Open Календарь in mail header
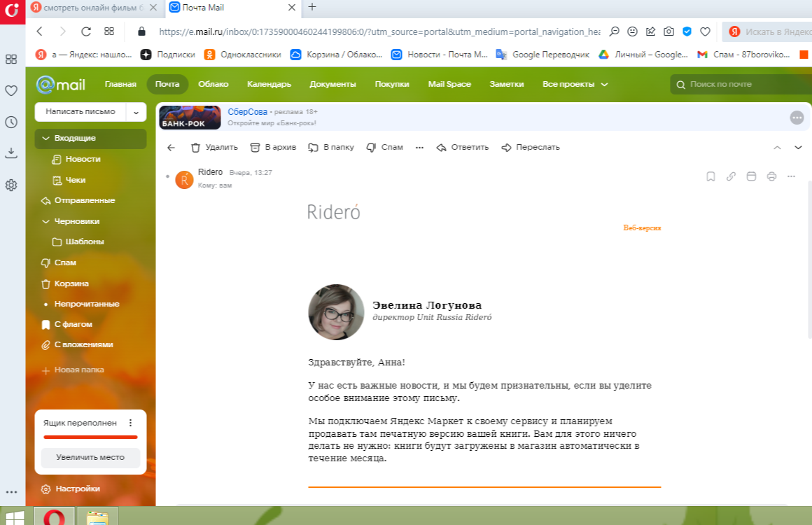812x525 pixels. pyautogui.click(x=269, y=84)
